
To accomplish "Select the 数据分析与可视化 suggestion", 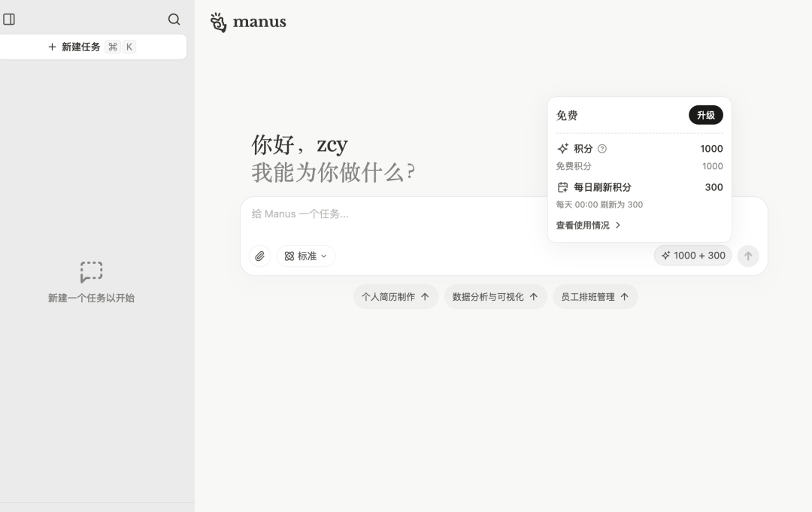I will (x=495, y=297).
